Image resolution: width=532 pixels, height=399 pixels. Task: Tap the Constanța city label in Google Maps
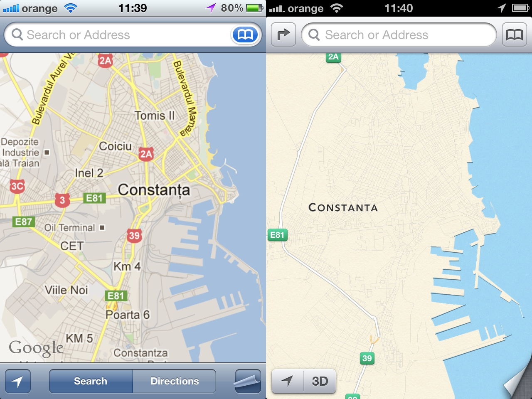tap(154, 190)
